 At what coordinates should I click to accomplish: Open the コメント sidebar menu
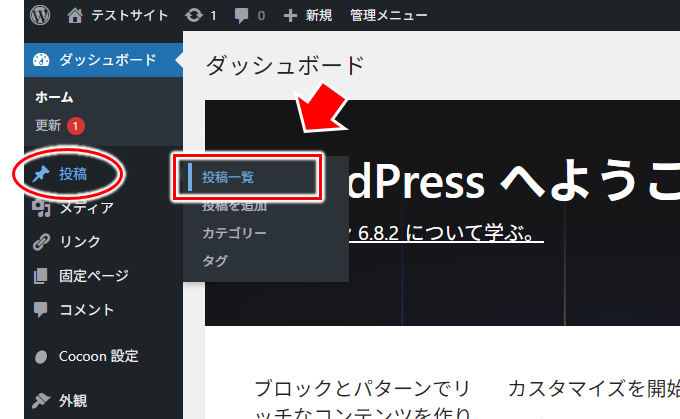(x=87, y=310)
